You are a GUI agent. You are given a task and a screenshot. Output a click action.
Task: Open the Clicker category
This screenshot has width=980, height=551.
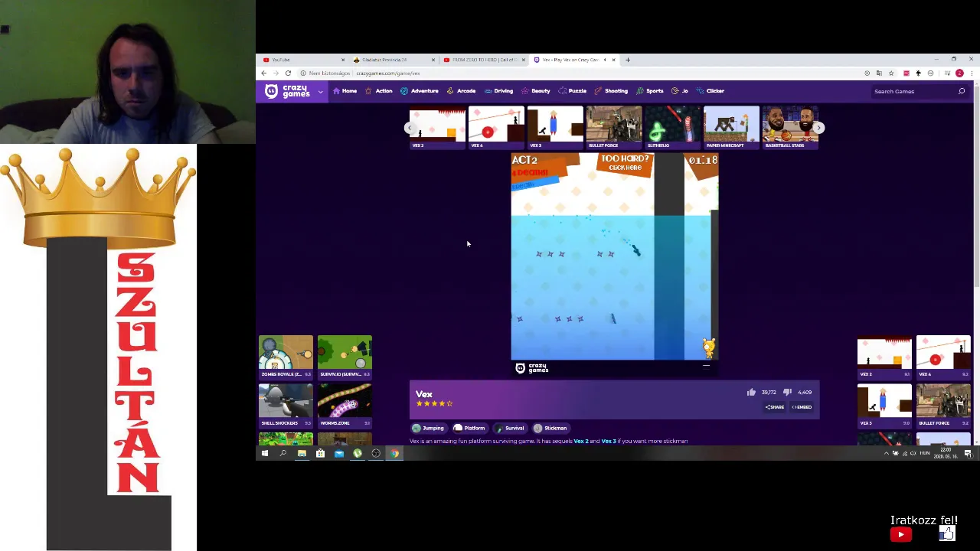(x=710, y=91)
